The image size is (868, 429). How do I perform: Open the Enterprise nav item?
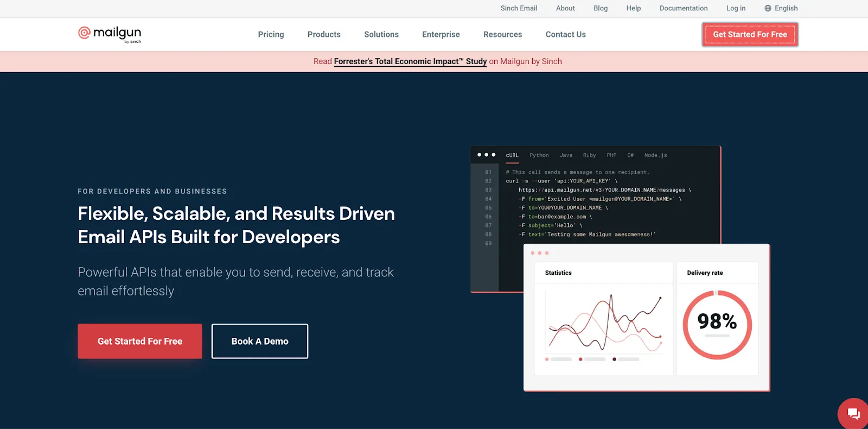441,34
